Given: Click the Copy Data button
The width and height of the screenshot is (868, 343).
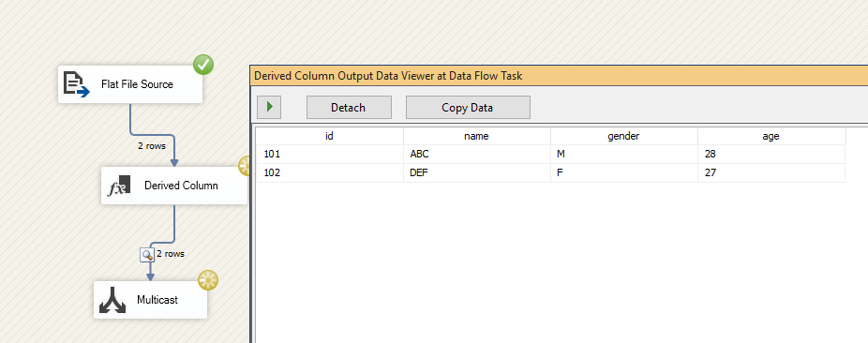Looking at the screenshot, I should (468, 108).
